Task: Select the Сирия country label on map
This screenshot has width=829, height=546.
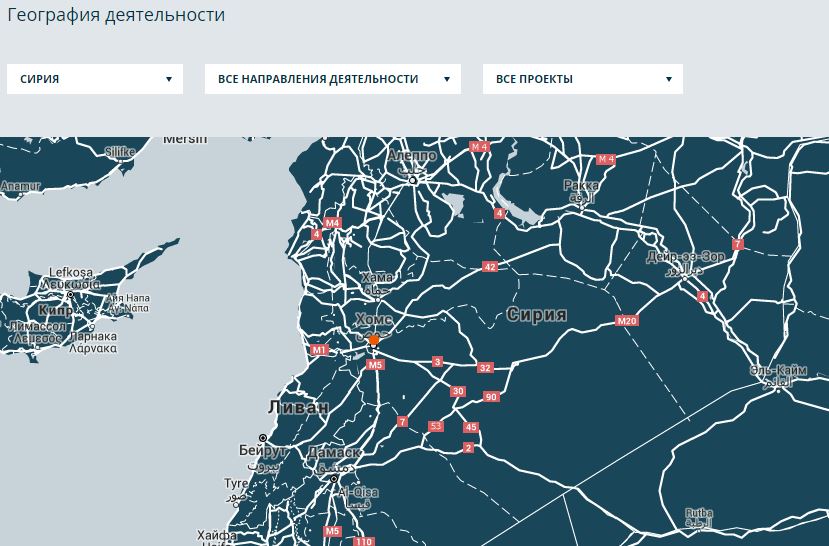Action: [536, 315]
